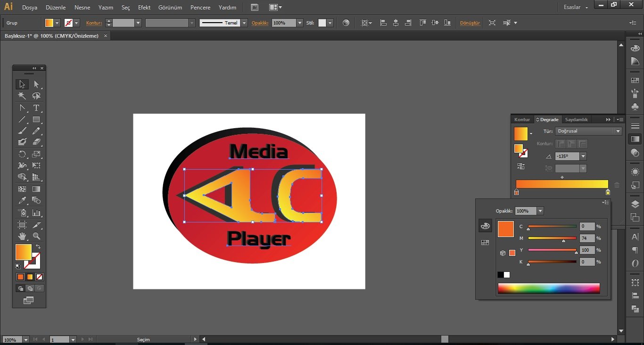Select the Magic Wand tool

[x=22, y=96]
